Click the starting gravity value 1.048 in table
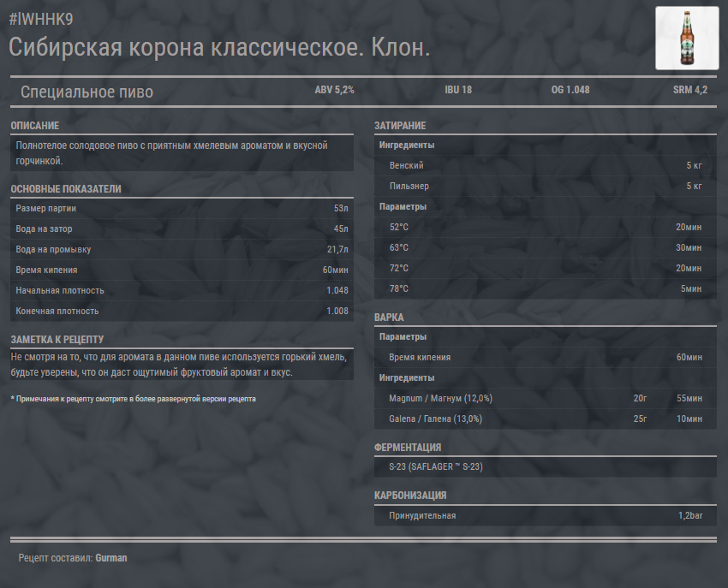Image resolution: width=728 pixels, height=588 pixels. coord(337,290)
